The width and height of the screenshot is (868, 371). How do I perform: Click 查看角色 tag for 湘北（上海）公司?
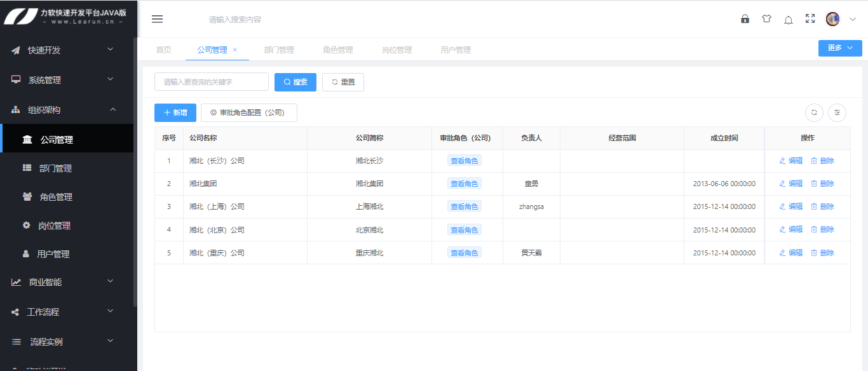pyautogui.click(x=464, y=206)
